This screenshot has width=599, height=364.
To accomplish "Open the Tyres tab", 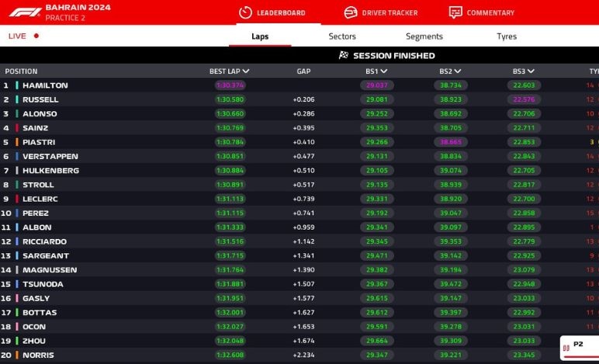I will 507,36.
